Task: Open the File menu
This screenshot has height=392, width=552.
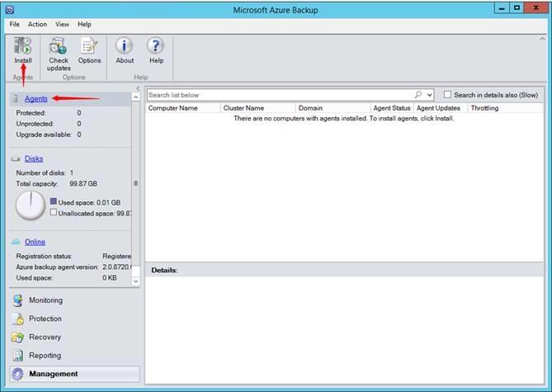Action: [14, 25]
